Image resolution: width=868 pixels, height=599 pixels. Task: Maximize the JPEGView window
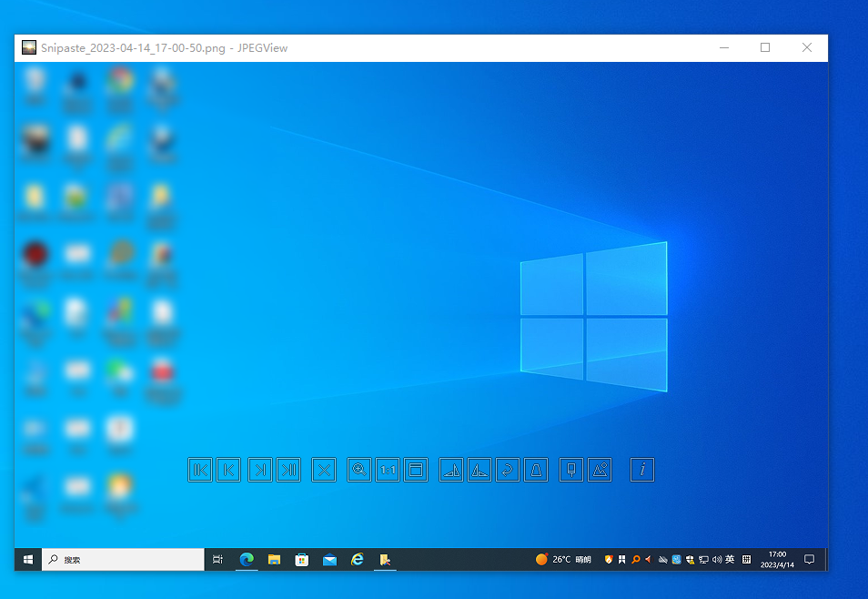pos(765,47)
